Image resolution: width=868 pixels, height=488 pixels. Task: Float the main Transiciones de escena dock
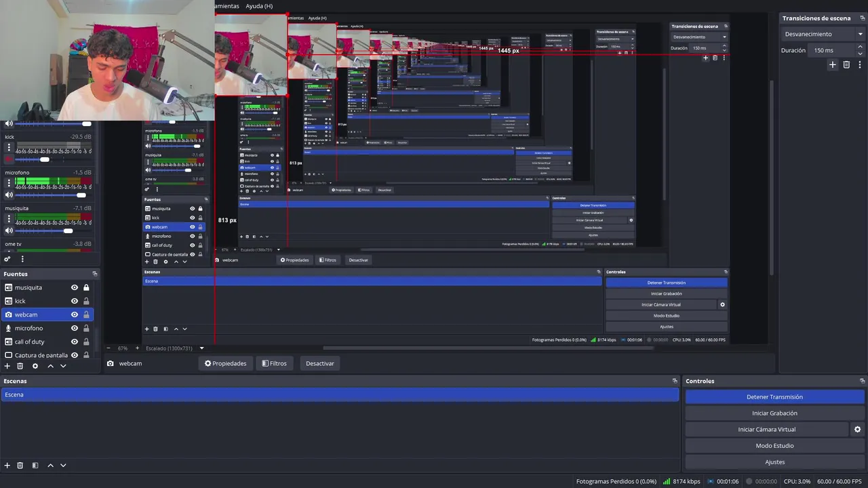click(x=861, y=18)
